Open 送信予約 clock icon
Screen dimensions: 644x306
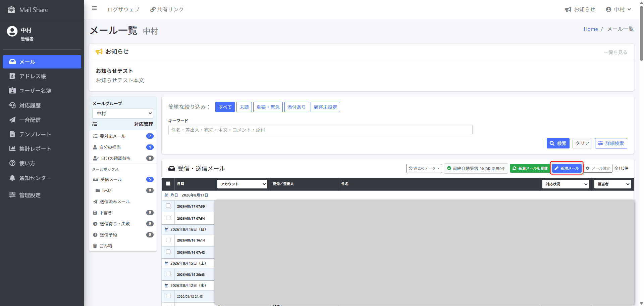95,235
